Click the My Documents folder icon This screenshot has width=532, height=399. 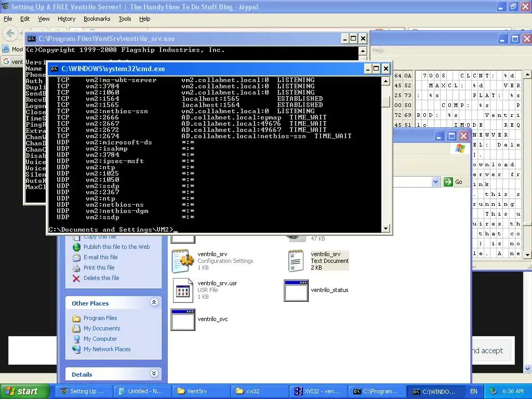tap(76, 328)
